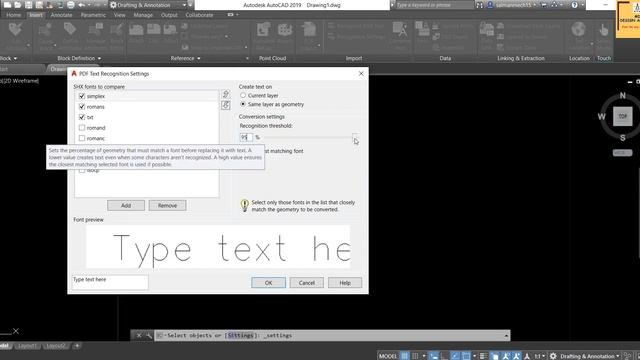640x360 pixels.
Task: Open the Annotate ribbon tab
Action: point(61,15)
